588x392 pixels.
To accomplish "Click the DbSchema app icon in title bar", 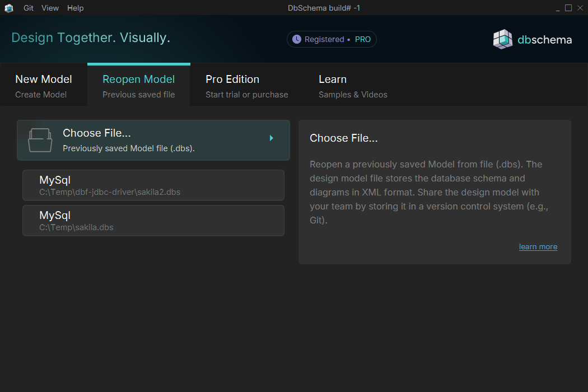I will point(9,8).
